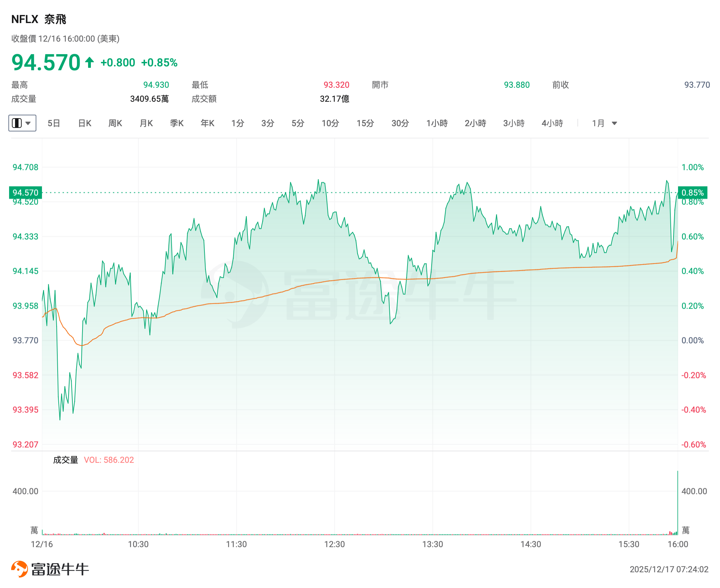
Task: Open the chart type selector icon
Action: coord(17,123)
